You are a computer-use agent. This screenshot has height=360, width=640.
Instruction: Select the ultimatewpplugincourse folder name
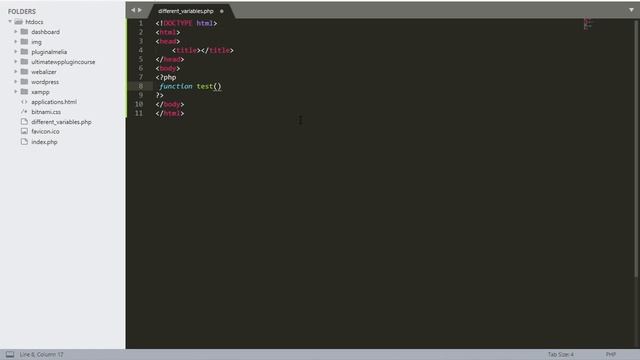(63, 62)
